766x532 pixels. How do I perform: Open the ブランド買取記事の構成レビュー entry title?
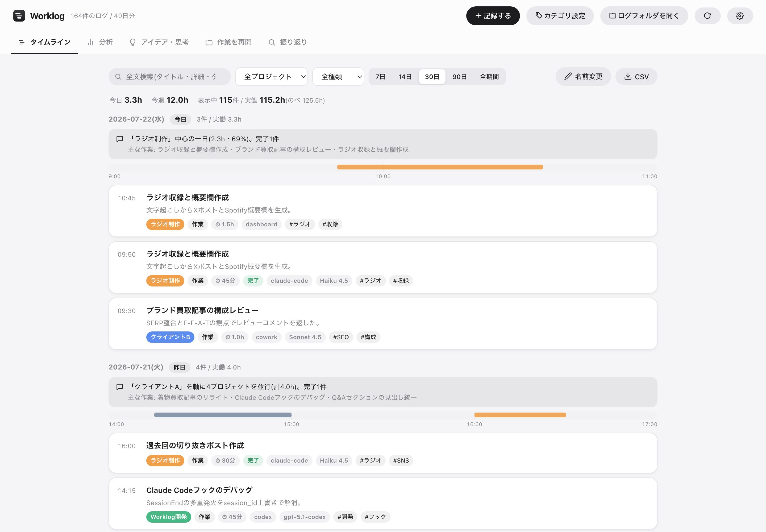click(202, 310)
